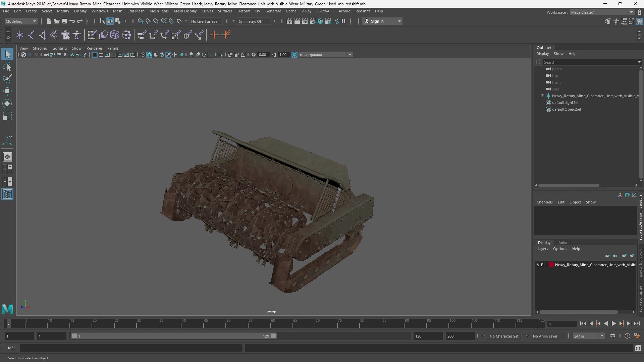Open the Script Editor icon
This screenshot has width=644, height=362.
point(638,348)
